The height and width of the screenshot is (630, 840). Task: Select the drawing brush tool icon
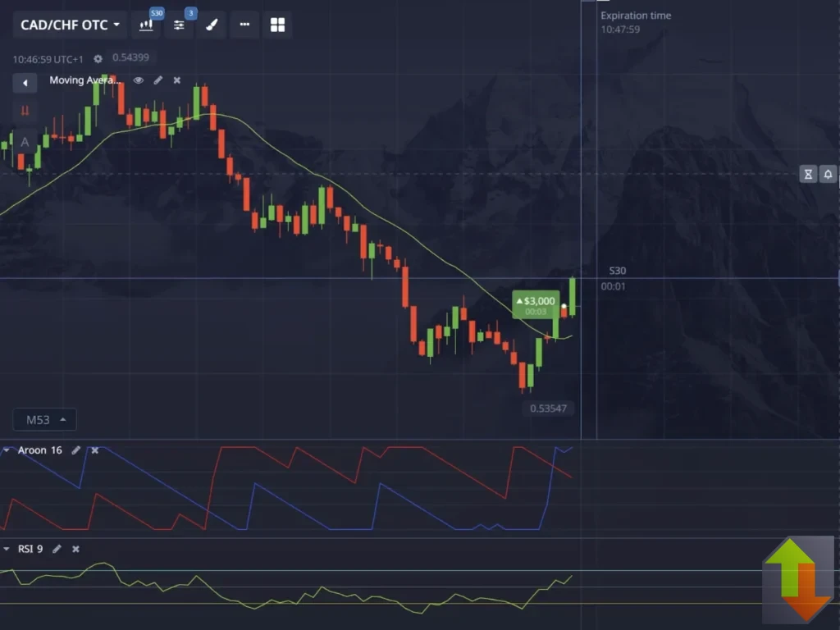click(211, 25)
